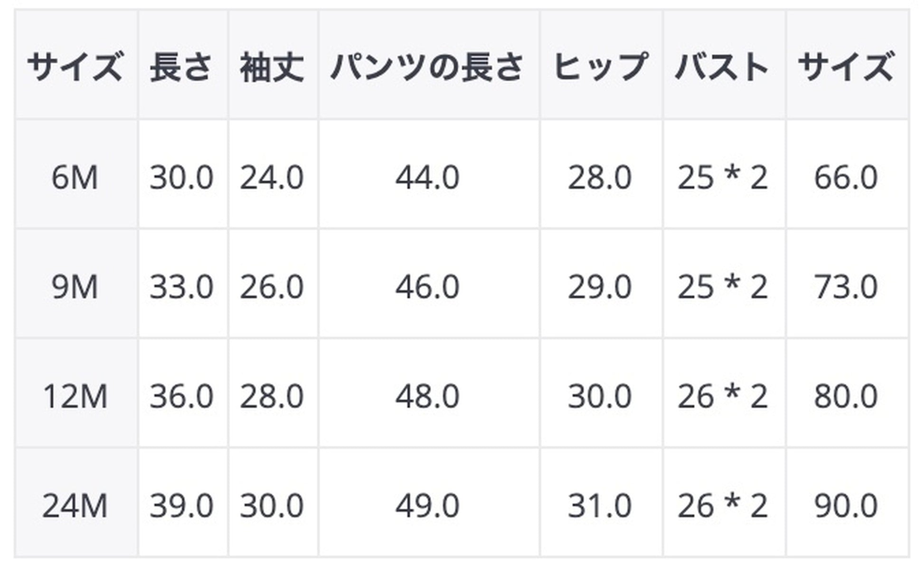The image size is (924, 572).
Task: Select the 33.0 length cell
Action: [x=182, y=287]
